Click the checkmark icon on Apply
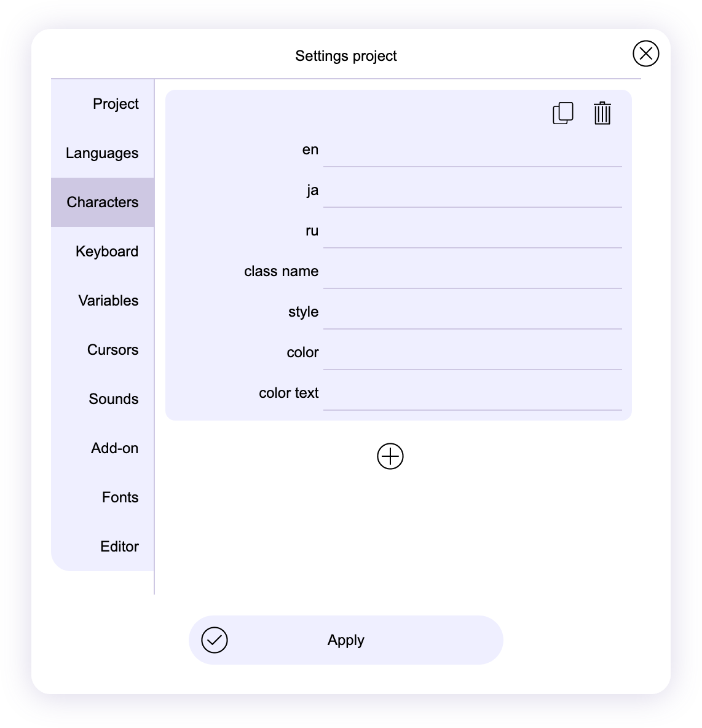 coord(215,640)
